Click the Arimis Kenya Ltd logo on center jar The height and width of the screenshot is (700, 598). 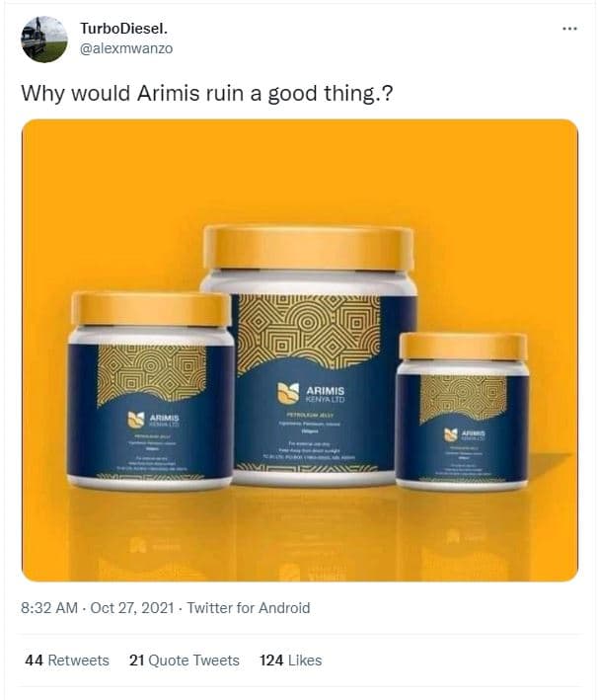pos(311,393)
